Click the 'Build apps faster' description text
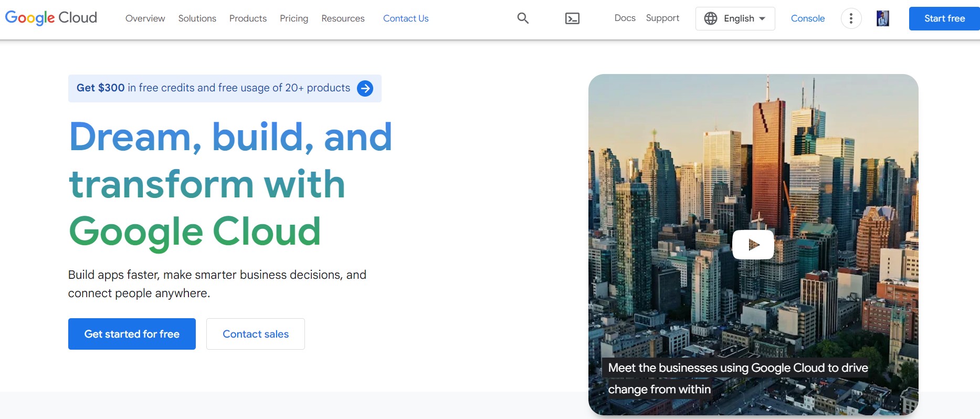980x419 pixels. 217,284
